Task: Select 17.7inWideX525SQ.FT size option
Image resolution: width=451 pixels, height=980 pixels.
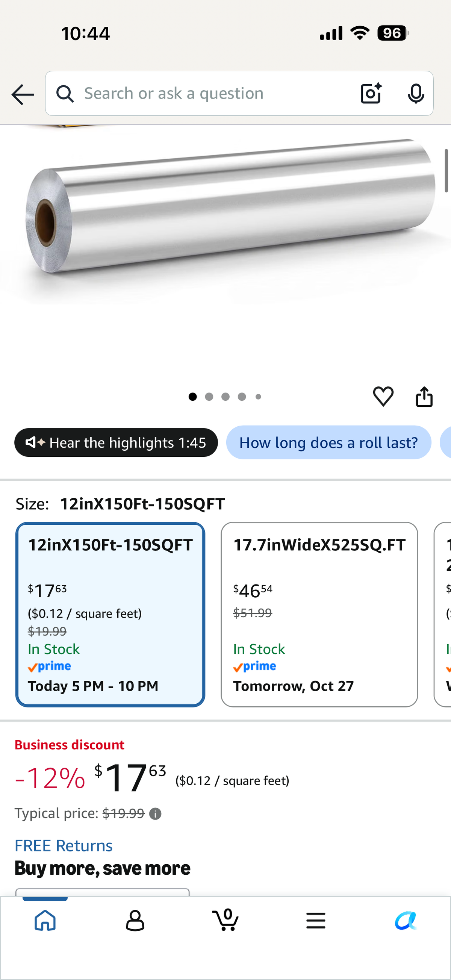Action: coord(319,614)
